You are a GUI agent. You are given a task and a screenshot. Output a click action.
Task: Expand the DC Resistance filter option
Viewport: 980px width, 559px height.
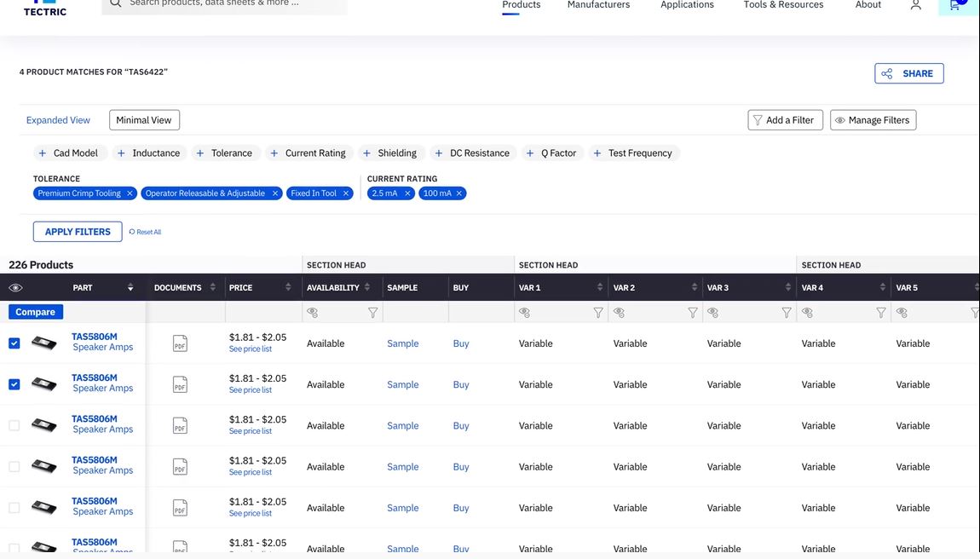coord(472,153)
